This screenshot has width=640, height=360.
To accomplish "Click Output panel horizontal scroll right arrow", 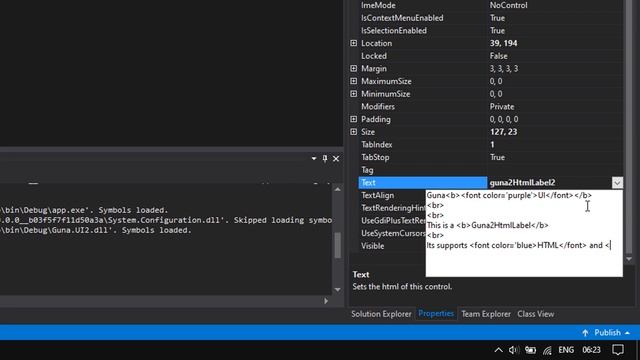I will coord(326,301).
